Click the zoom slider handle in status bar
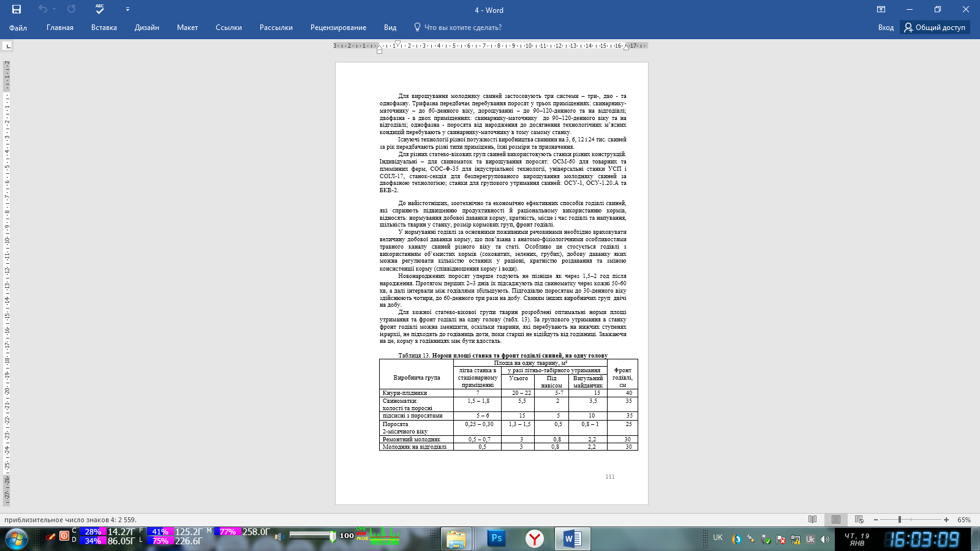 click(899, 520)
